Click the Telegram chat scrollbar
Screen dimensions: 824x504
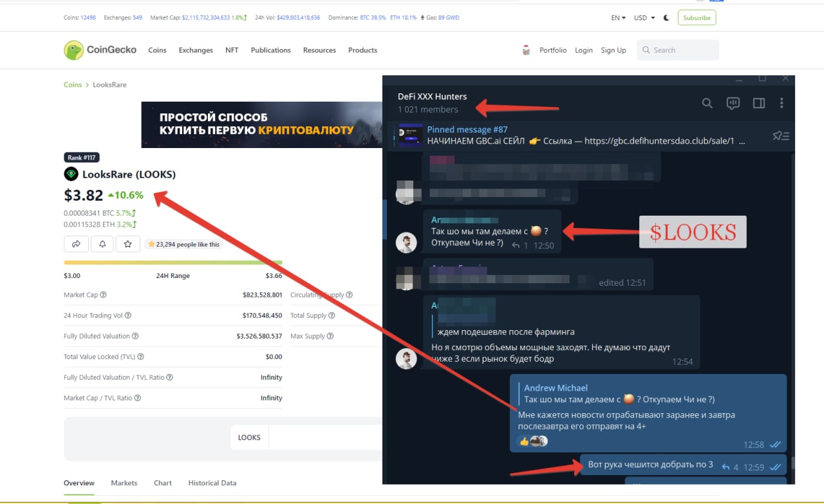click(x=792, y=462)
